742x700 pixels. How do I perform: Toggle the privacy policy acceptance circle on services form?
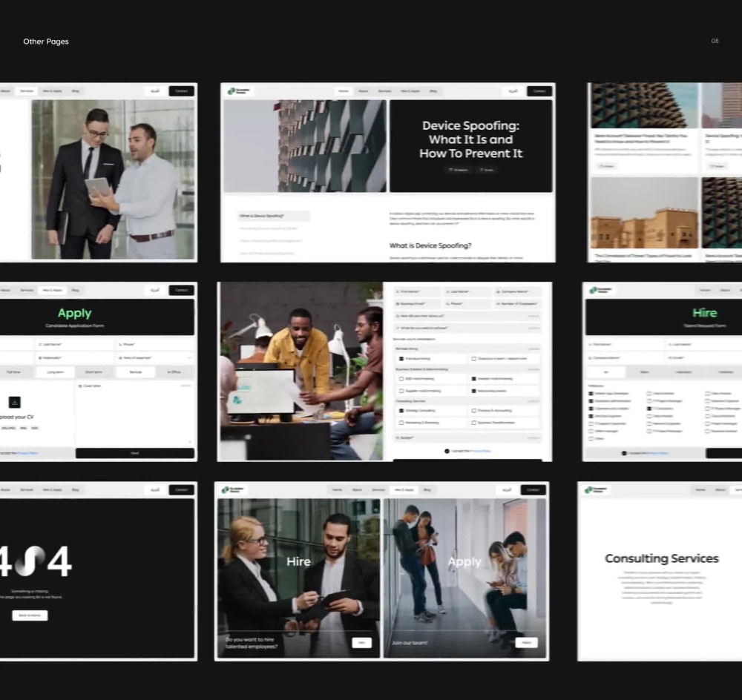click(447, 451)
